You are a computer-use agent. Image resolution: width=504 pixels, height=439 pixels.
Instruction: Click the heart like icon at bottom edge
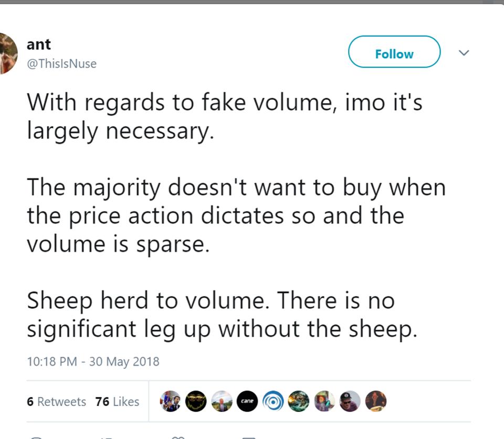tap(178, 437)
